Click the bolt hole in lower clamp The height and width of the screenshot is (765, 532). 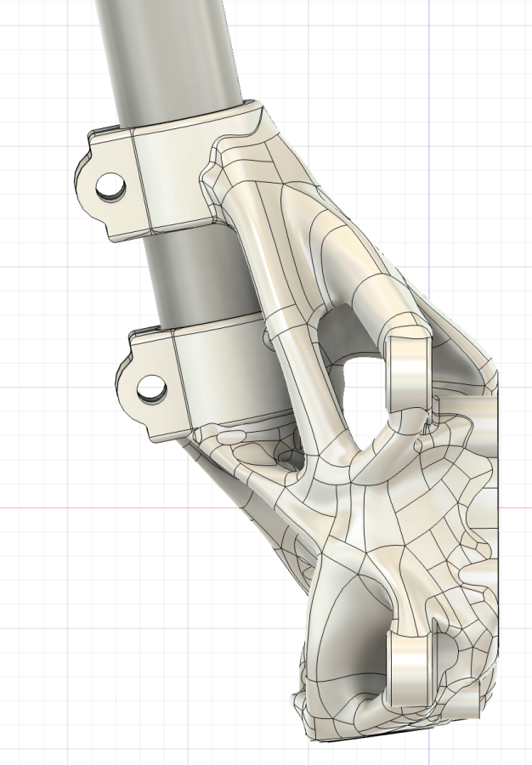(x=151, y=388)
